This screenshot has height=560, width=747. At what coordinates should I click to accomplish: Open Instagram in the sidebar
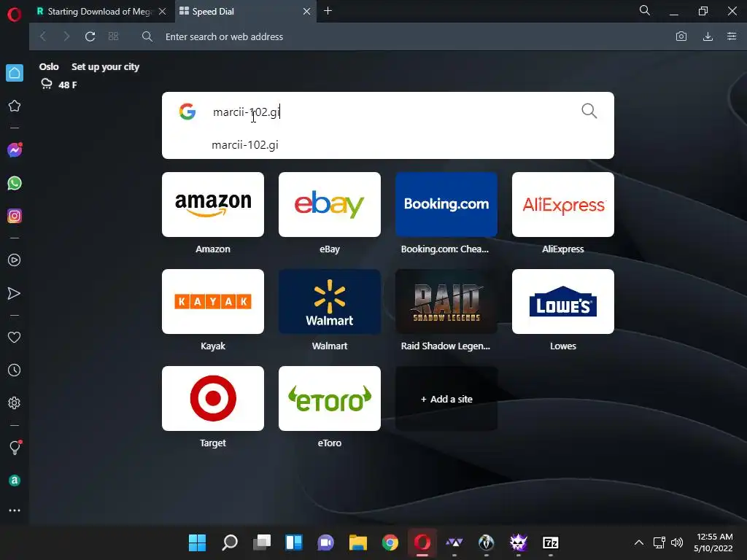point(15,216)
